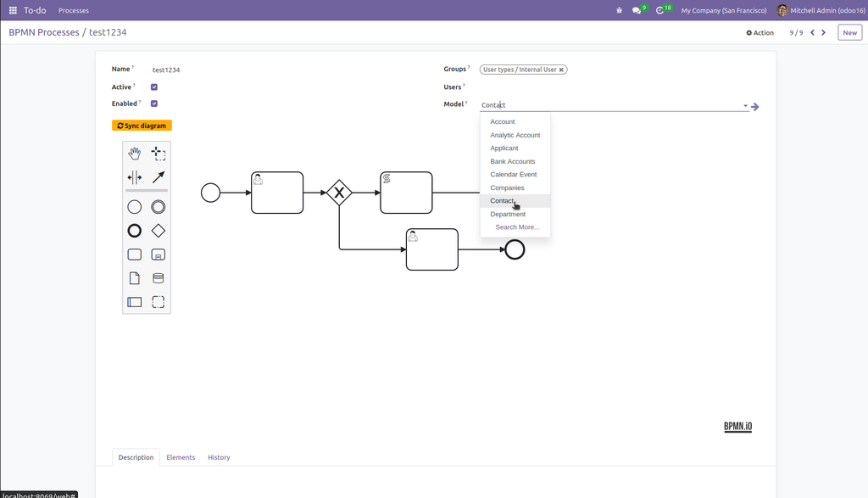Remove the User types / Internal User tag
The image size is (868, 498).
click(x=561, y=70)
